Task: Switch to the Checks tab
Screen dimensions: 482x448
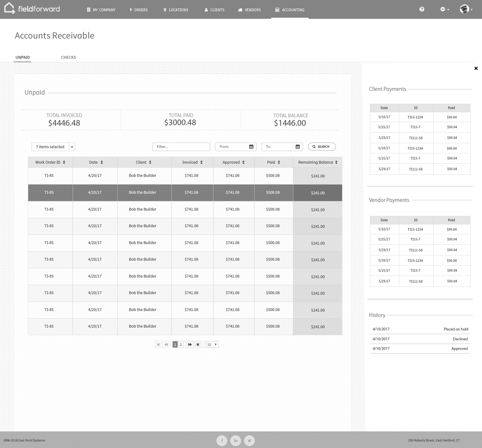Action: [x=68, y=57]
